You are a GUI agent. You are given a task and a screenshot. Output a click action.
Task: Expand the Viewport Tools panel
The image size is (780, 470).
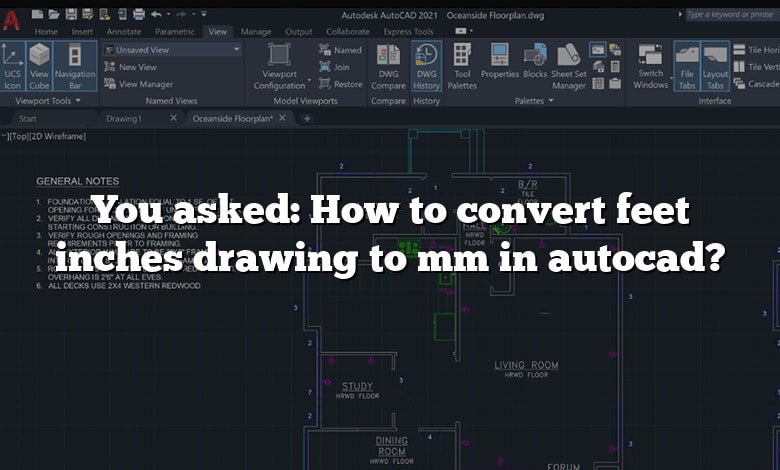click(48, 100)
